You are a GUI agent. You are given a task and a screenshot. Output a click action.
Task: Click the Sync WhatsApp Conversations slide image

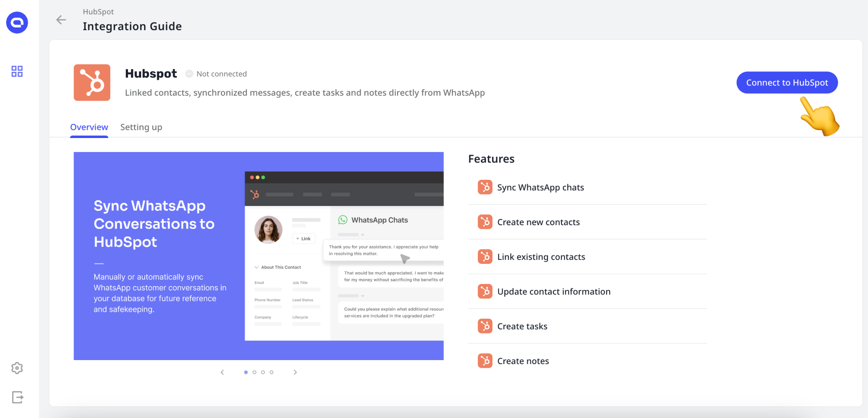[259, 256]
